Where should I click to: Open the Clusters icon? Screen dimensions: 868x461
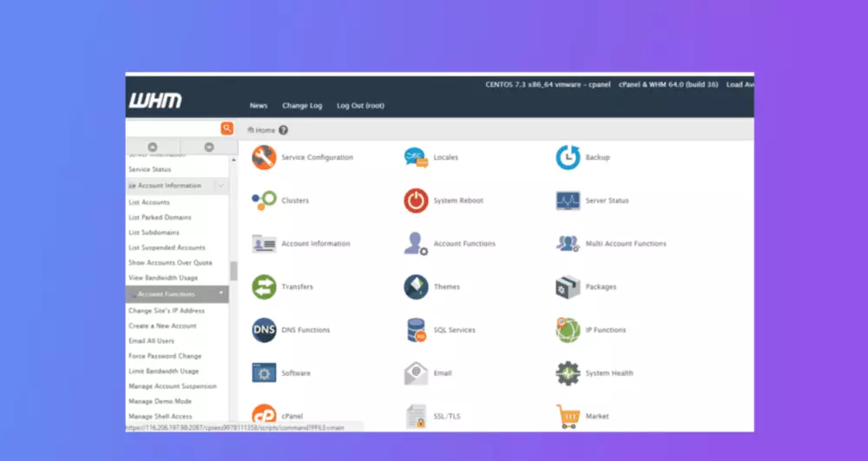pos(264,201)
